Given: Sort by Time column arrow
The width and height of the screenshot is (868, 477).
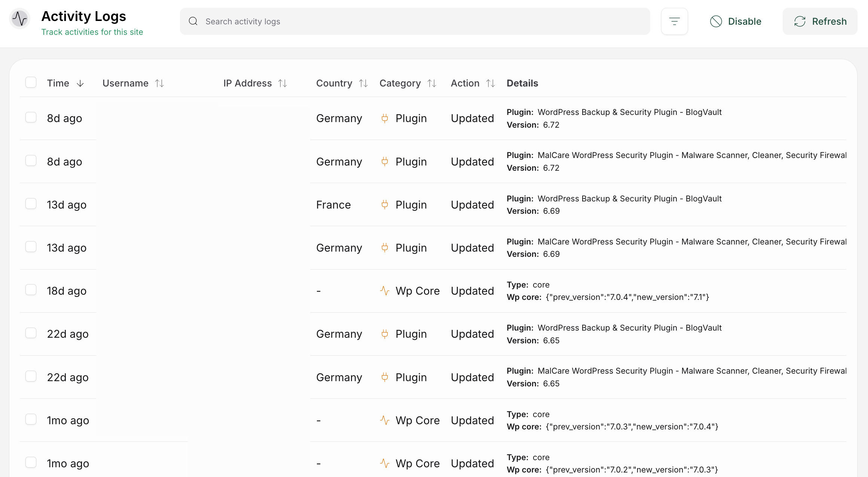Looking at the screenshot, I should pos(80,83).
